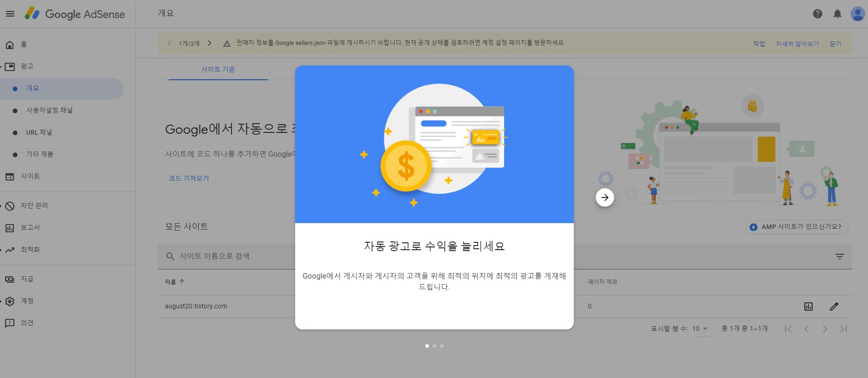This screenshot has width=868, height=378.
Task: Open the table filter icon
Action: point(840,257)
